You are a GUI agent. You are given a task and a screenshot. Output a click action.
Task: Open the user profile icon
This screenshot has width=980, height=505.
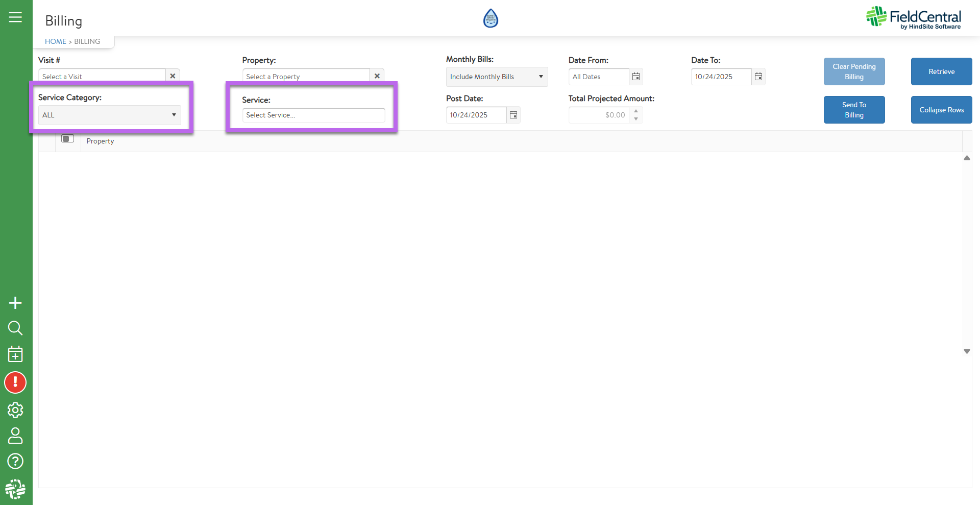point(15,436)
